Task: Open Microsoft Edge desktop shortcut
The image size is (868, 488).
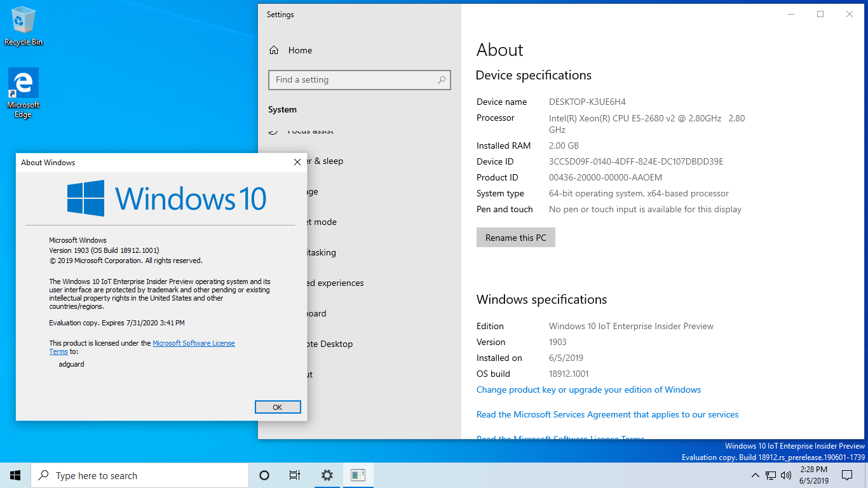Action: [24, 93]
